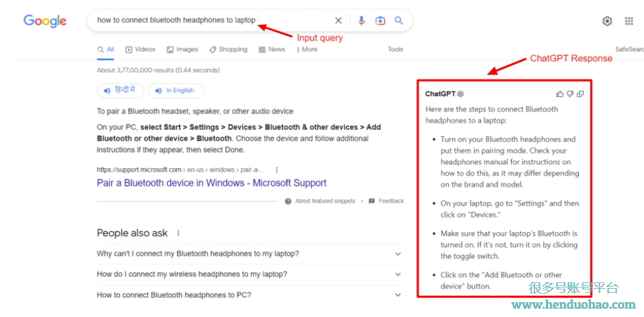Click the "People also ask" heading

pyautogui.click(x=132, y=233)
